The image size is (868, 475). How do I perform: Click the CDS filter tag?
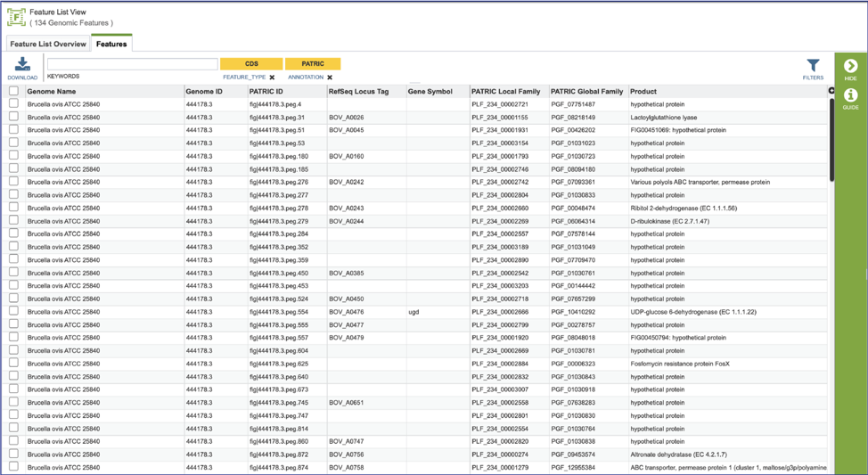(x=251, y=63)
